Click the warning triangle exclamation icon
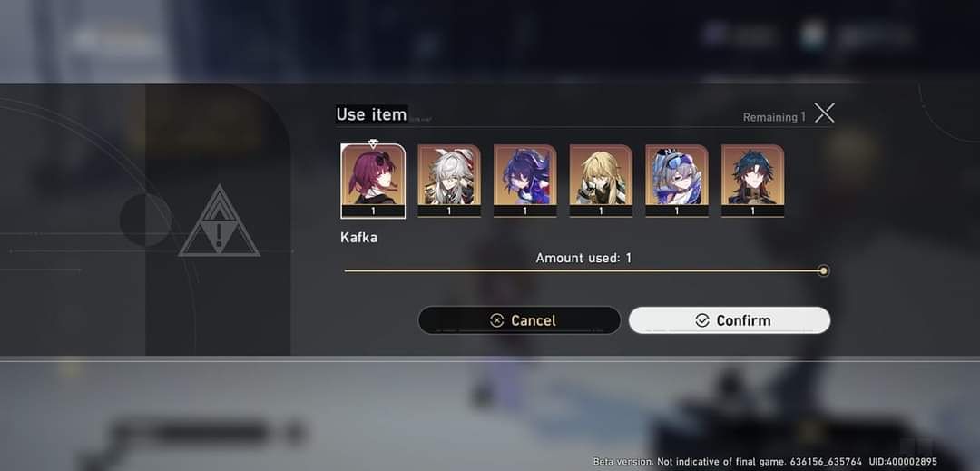Viewport: 980px width, 471px height. tap(219, 221)
